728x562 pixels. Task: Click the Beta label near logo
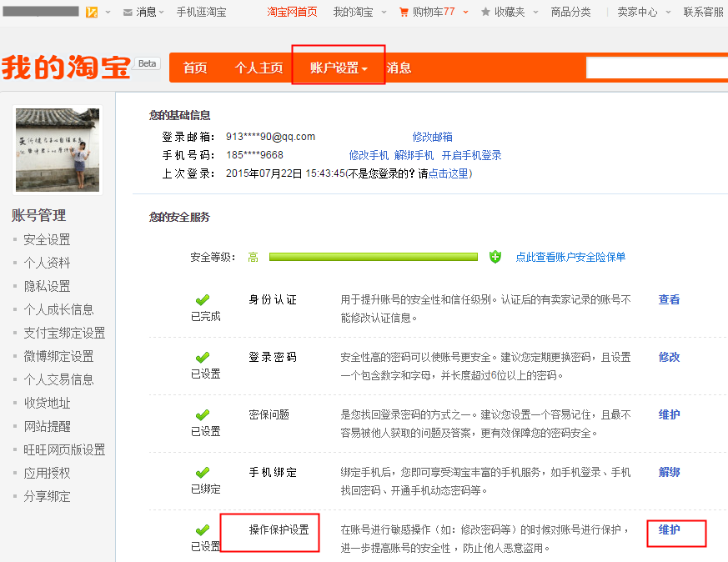pos(147,63)
